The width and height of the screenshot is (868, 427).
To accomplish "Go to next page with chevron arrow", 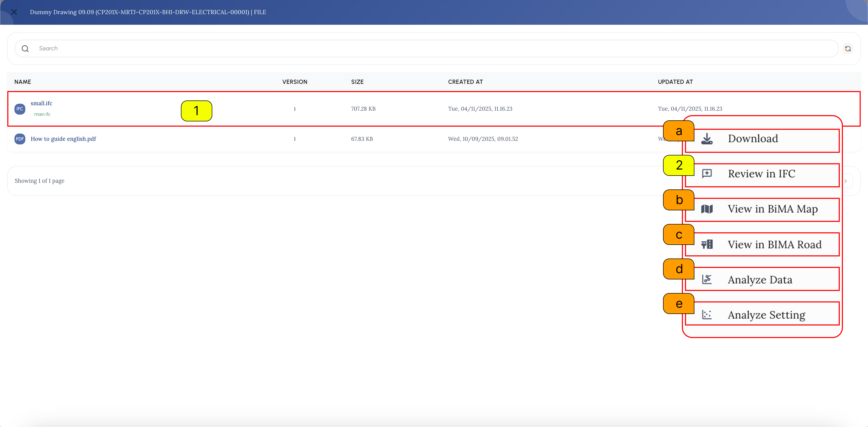I will coord(846,181).
